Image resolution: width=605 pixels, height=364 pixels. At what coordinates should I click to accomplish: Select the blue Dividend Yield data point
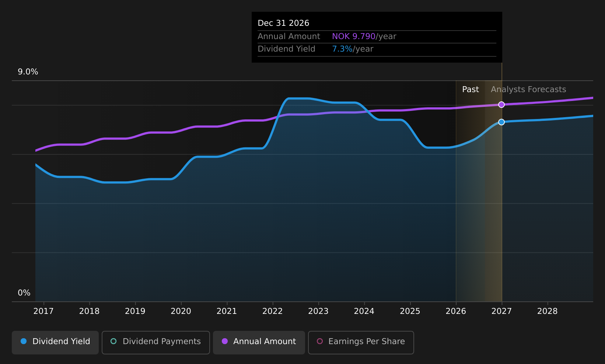click(501, 122)
